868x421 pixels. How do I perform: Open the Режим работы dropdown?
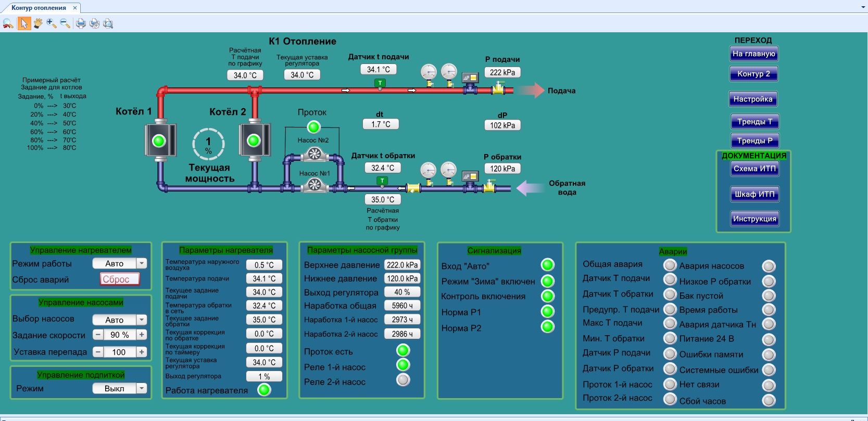click(142, 263)
